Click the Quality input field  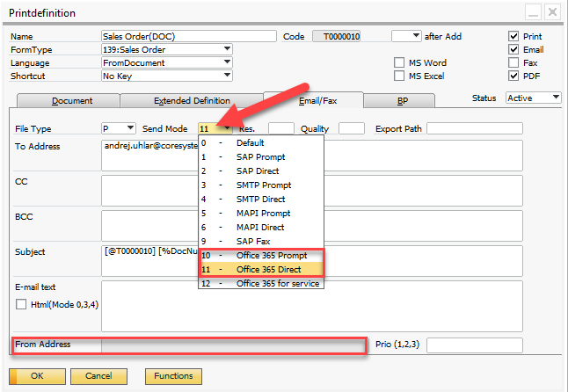pos(352,128)
